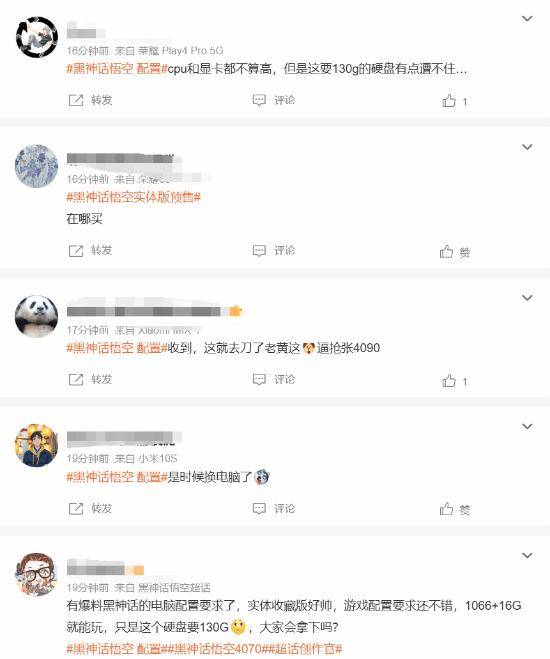Like the 是时候换电脑了 post
Viewport: 550px width, 659px height.
[x=455, y=509]
